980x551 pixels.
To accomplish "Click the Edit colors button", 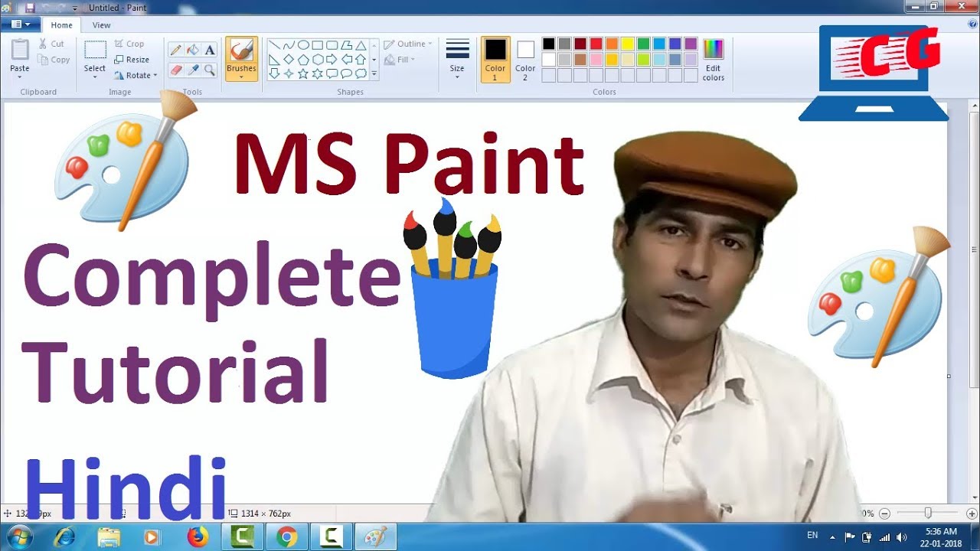I will [x=713, y=60].
